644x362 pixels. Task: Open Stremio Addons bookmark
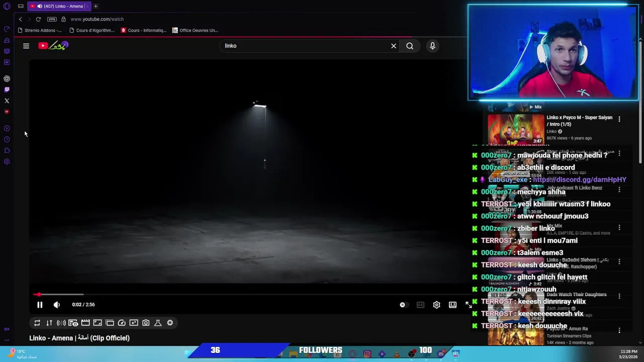39,30
